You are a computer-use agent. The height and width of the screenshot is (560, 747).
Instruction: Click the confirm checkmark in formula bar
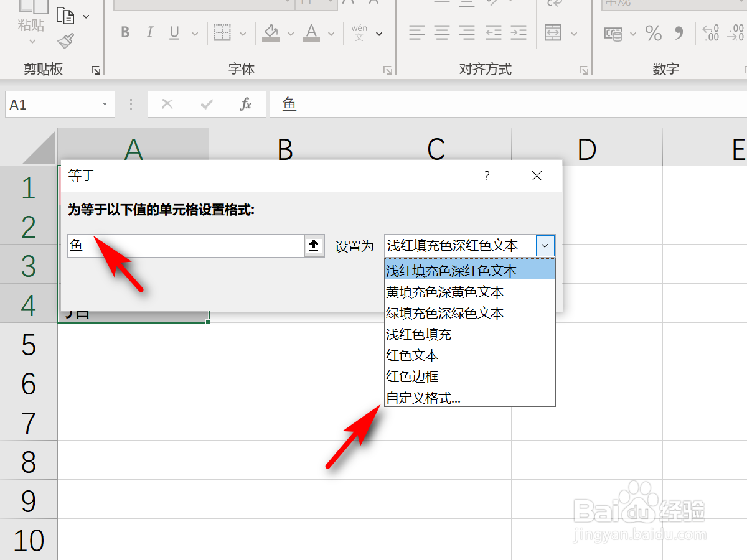tap(207, 104)
